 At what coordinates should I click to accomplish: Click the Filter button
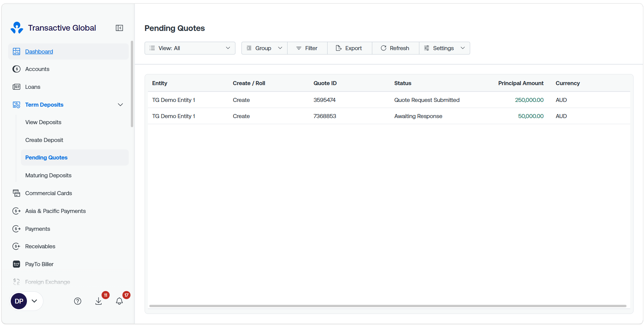pos(307,48)
